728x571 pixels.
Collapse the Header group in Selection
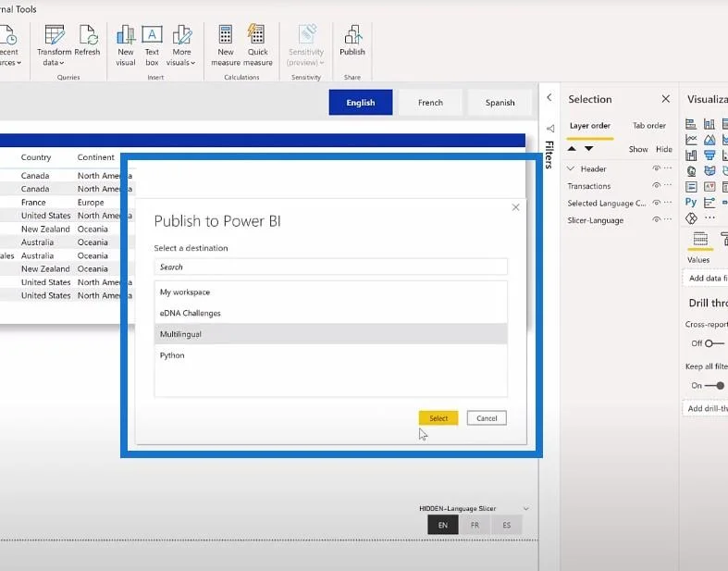pos(571,168)
